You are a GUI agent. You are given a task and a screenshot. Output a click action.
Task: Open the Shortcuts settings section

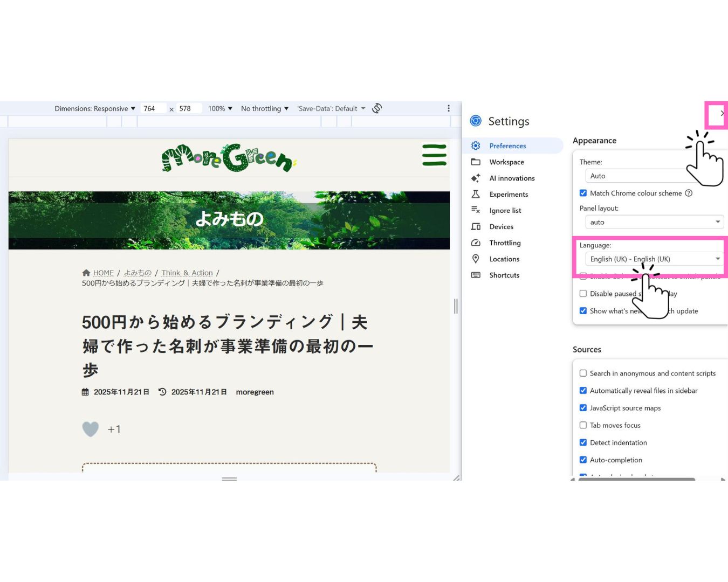pos(504,275)
